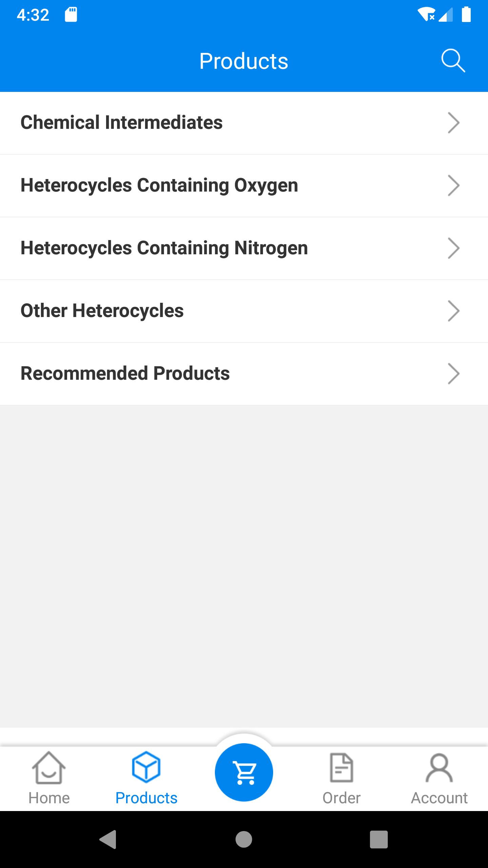Tap the Account person icon

pos(439,768)
